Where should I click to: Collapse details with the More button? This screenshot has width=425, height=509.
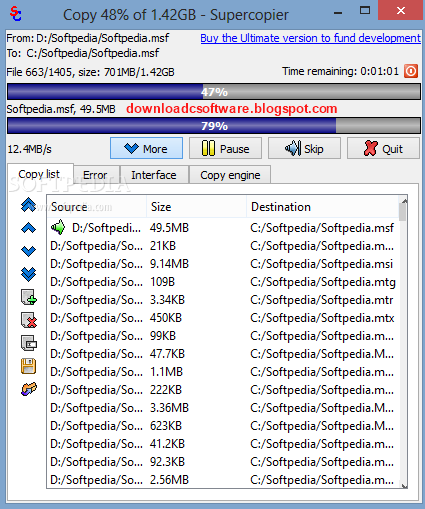point(146,148)
